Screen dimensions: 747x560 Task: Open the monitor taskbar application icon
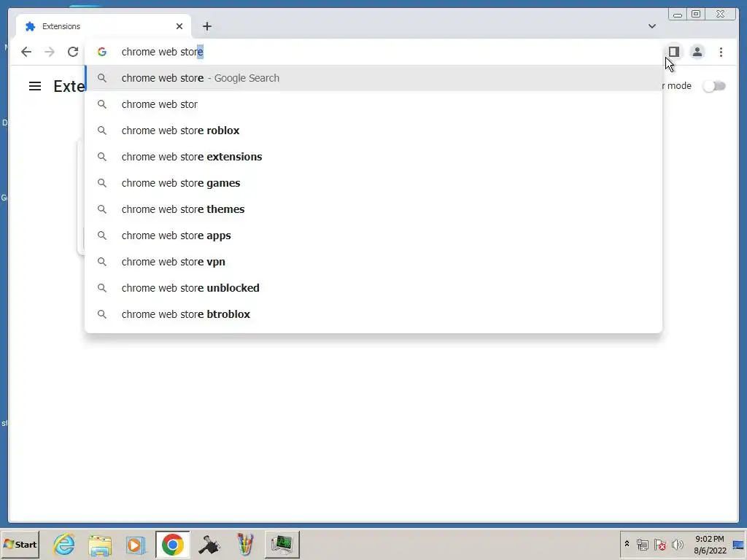(x=282, y=544)
